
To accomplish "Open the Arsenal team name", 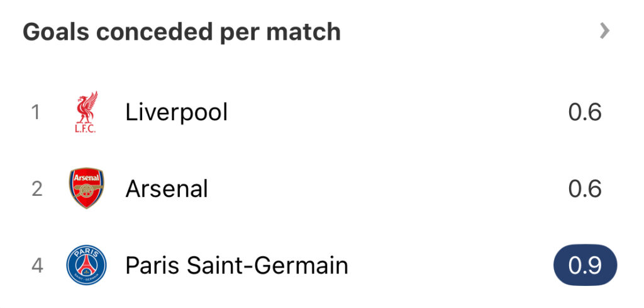I will [x=167, y=189].
